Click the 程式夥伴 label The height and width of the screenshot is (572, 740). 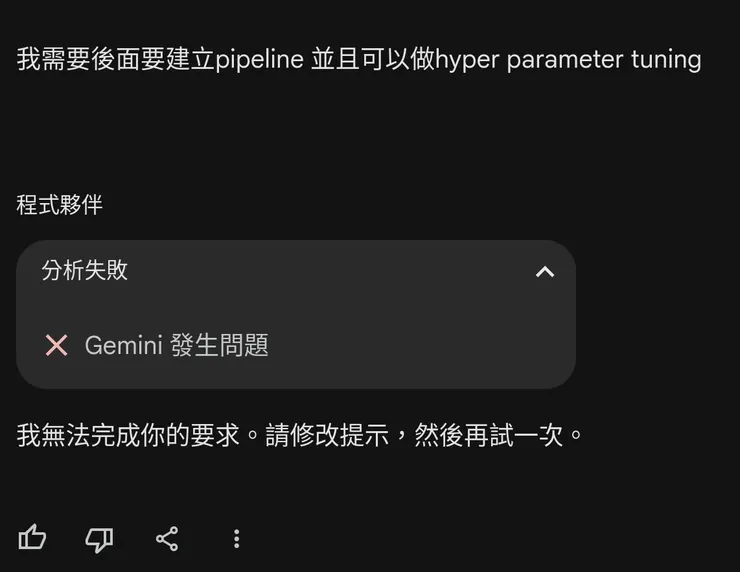coord(59,205)
